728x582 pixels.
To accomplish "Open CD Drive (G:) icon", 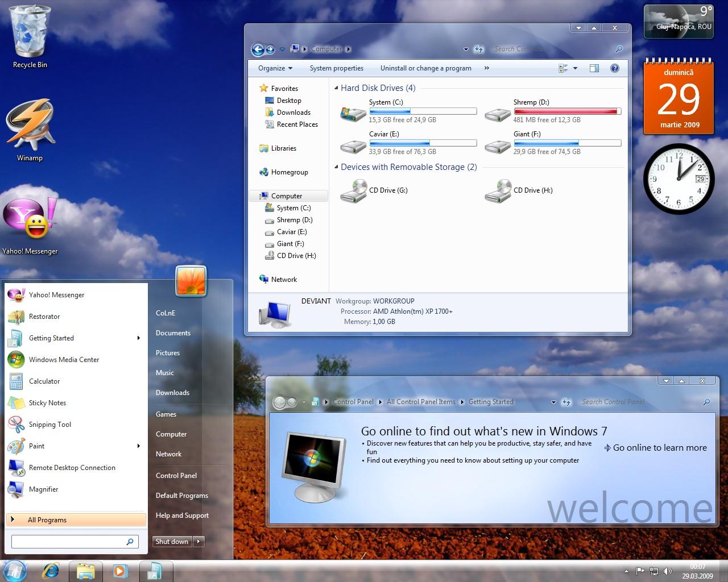I will point(353,191).
